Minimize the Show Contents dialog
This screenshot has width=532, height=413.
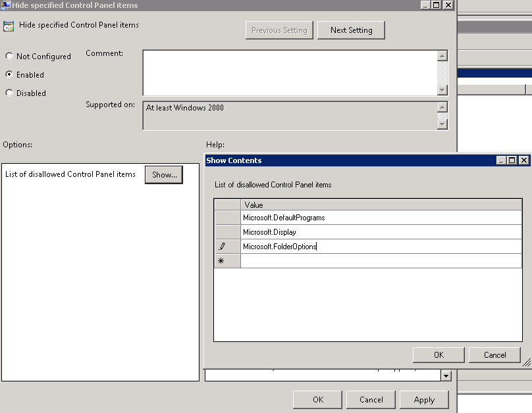point(502,160)
